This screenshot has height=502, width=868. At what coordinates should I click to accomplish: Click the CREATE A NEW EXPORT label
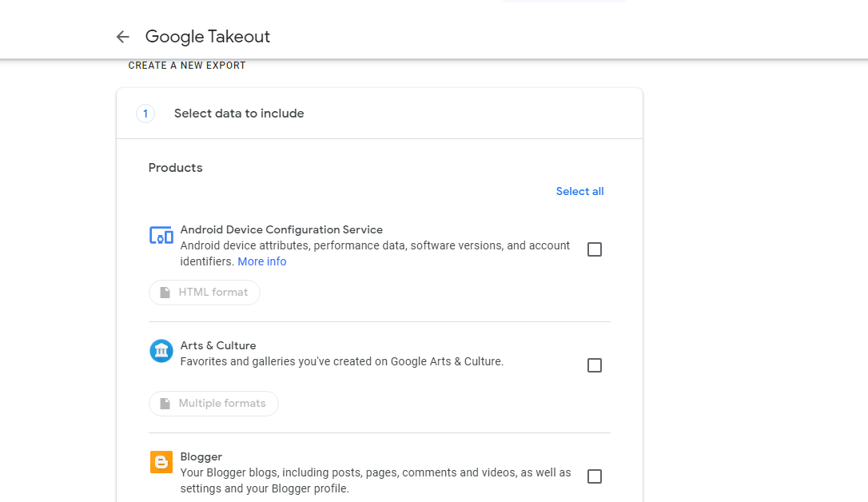coord(187,66)
